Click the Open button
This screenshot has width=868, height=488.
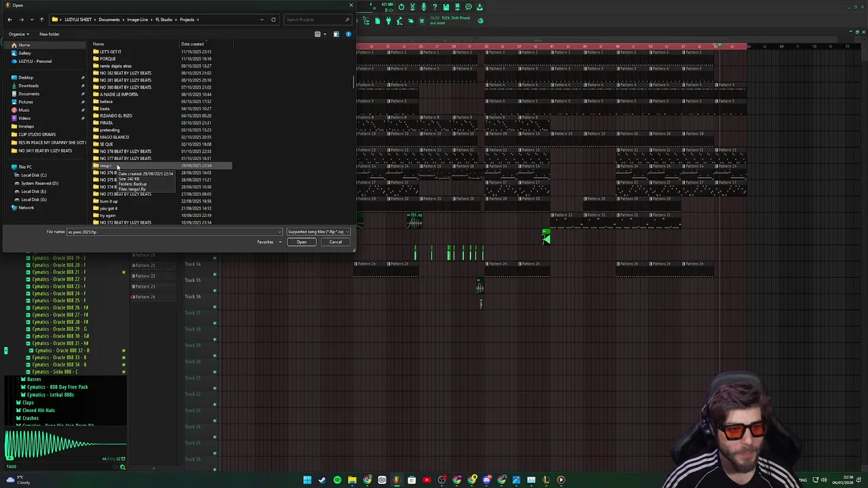pyautogui.click(x=302, y=242)
